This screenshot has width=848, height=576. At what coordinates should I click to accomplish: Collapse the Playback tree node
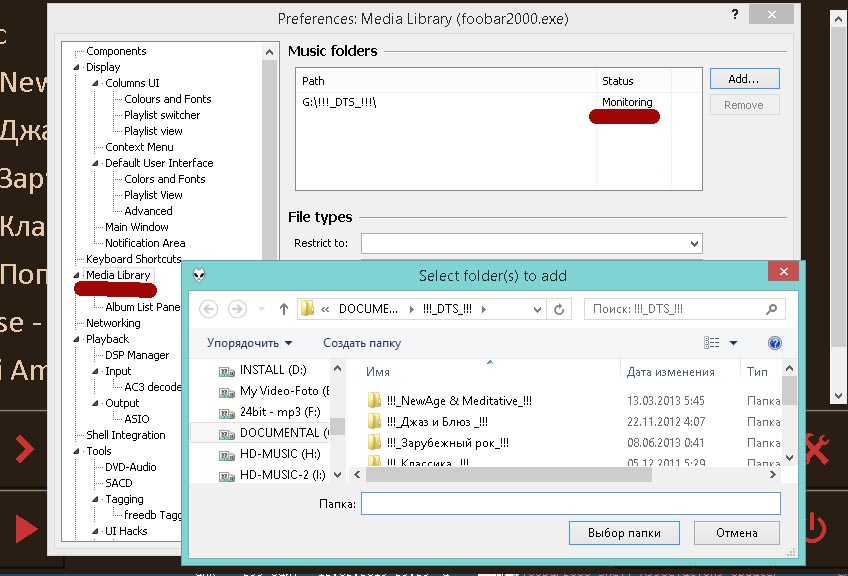(76, 339)
